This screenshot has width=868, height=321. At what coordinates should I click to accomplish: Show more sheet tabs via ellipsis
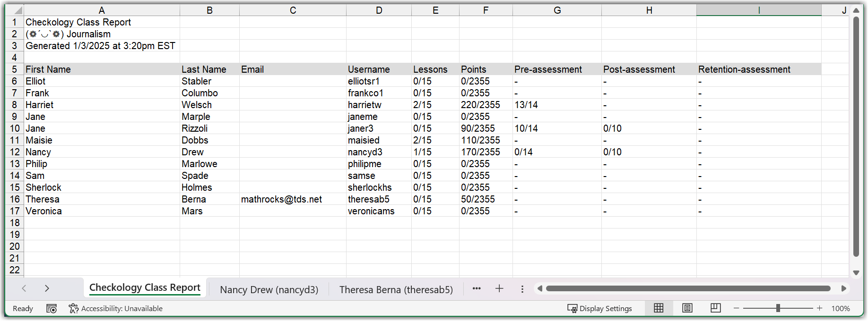(477, 288)
